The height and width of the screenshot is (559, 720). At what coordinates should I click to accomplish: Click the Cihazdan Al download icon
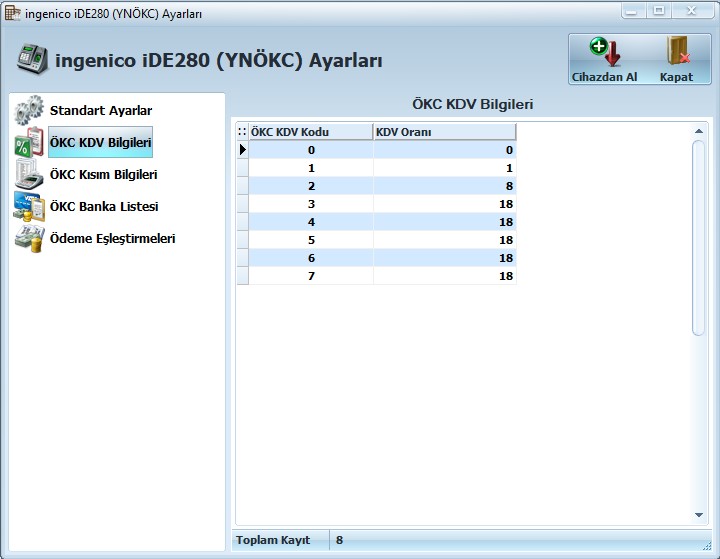[x=605, y=51]
